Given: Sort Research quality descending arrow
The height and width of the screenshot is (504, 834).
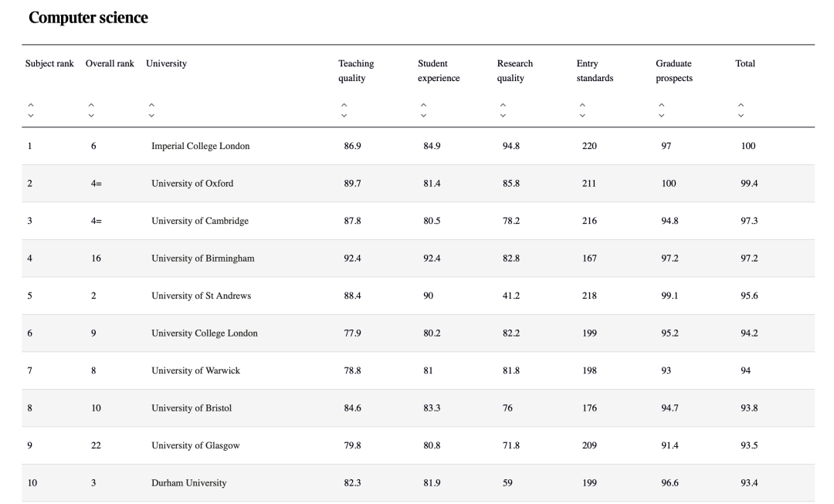Looking at the screenshot, I should (503, 116).
